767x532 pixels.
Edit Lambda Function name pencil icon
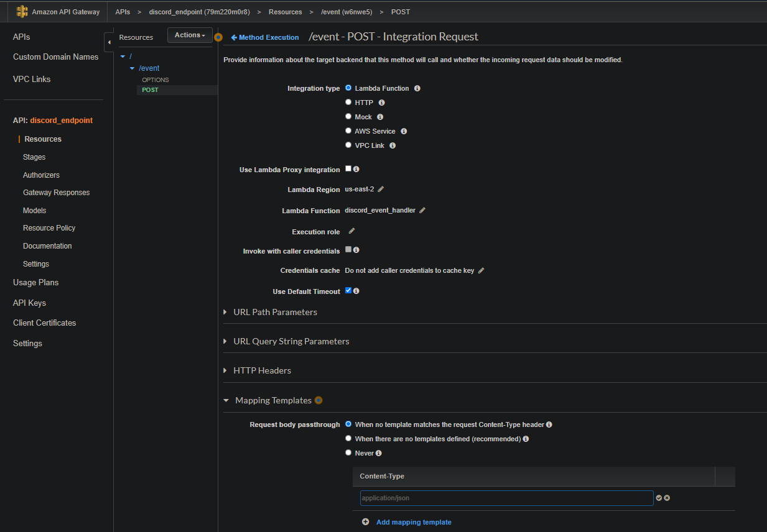(422, 210)
